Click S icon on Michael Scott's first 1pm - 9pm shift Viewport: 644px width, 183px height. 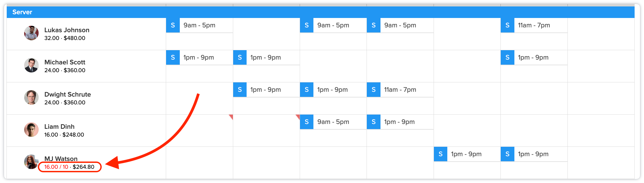click(x=173, y=57)
